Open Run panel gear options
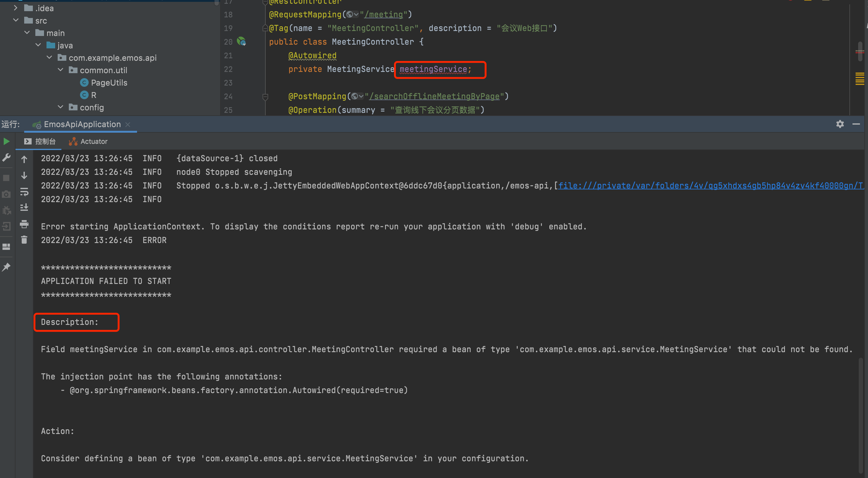This screenshot has width=868, height=478. point(840,124)
